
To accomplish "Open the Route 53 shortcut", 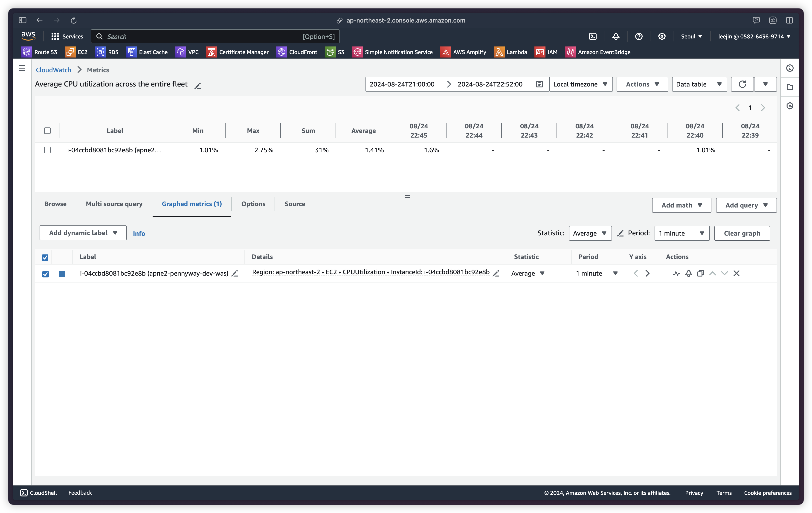I will tap(39, 52).
